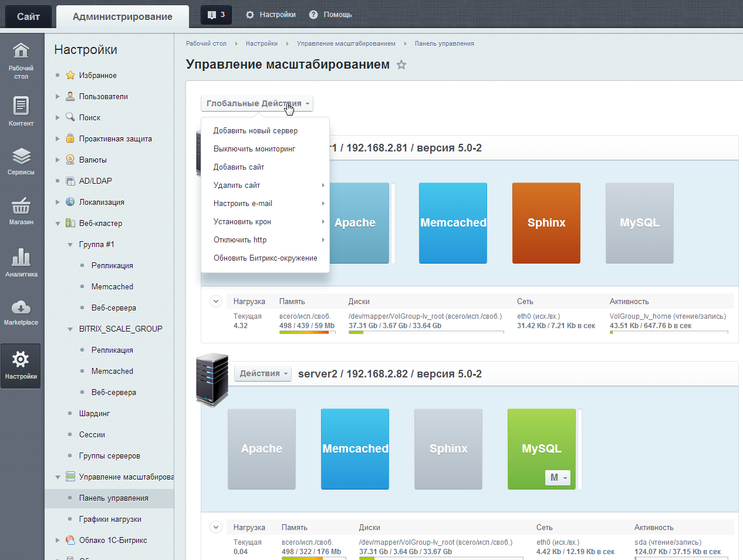Open the Marketplace cloud icon
This screenshot has height=560, width=743.
click(21, 311)
